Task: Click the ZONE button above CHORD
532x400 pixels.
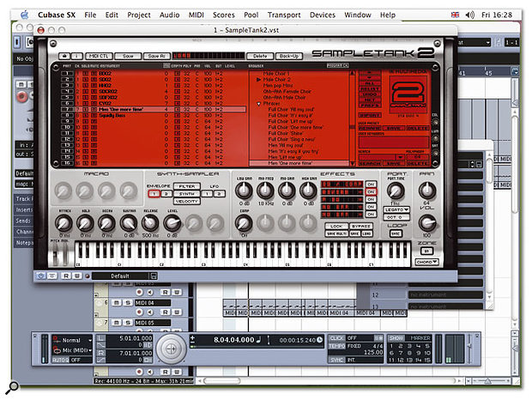Action: [426, 251]
